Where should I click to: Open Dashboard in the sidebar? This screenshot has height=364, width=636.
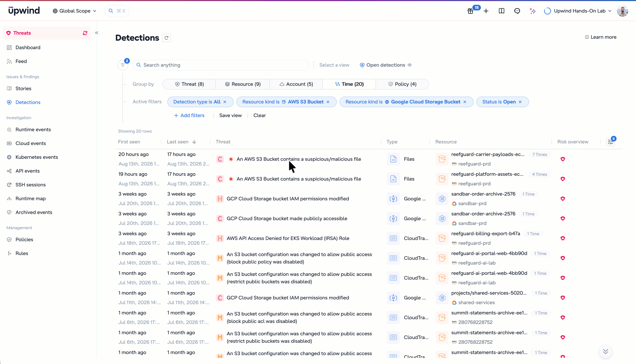28,47
